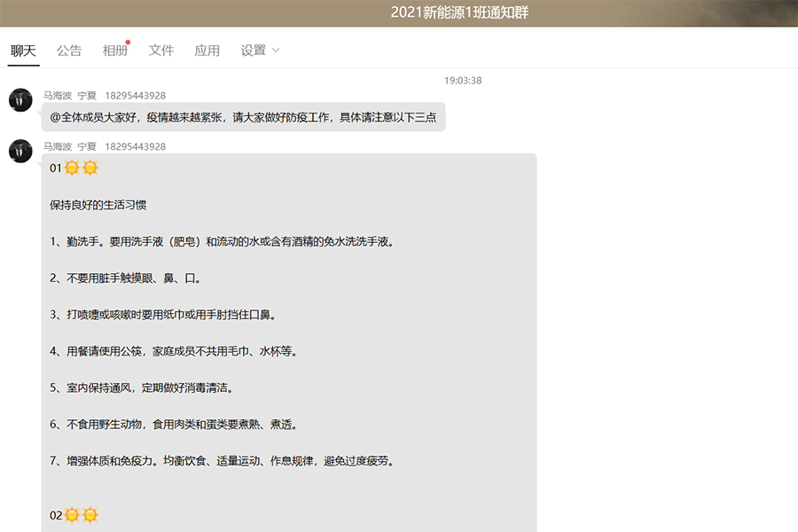This screenshot has width=798, height=532.
Task: Select the 应用 tab
Action: tap(207, 51)
